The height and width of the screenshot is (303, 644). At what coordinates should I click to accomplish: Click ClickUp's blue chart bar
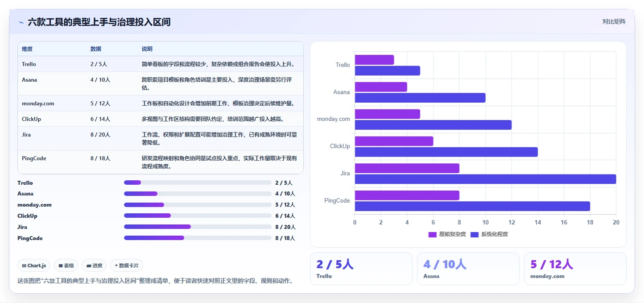(446, 152)
